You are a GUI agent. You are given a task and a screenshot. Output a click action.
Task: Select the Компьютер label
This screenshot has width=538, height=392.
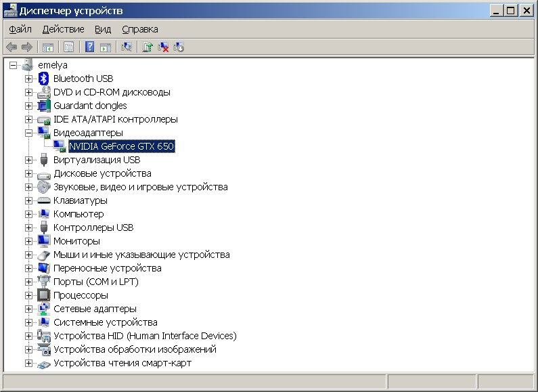coord(79,214)
